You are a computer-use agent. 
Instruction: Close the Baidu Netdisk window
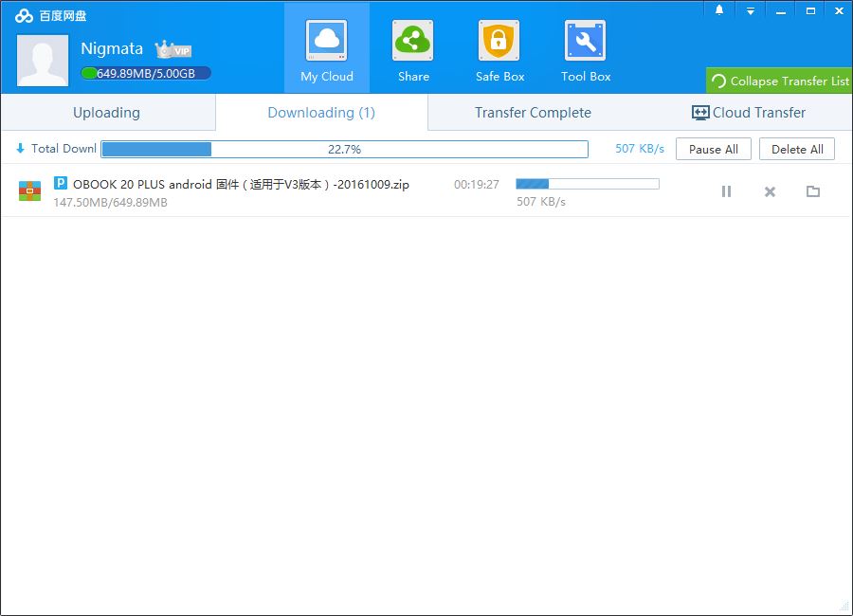(x=840, y=10)
